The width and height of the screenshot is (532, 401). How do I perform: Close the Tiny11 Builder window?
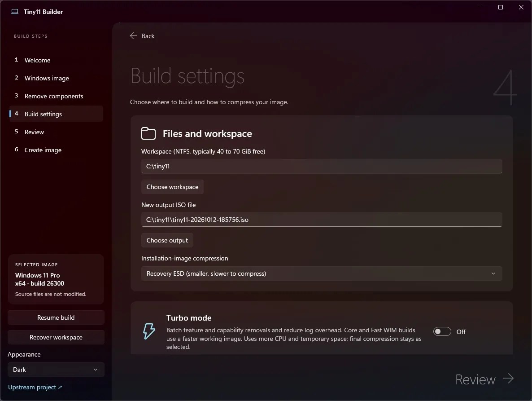coord(521,7)
